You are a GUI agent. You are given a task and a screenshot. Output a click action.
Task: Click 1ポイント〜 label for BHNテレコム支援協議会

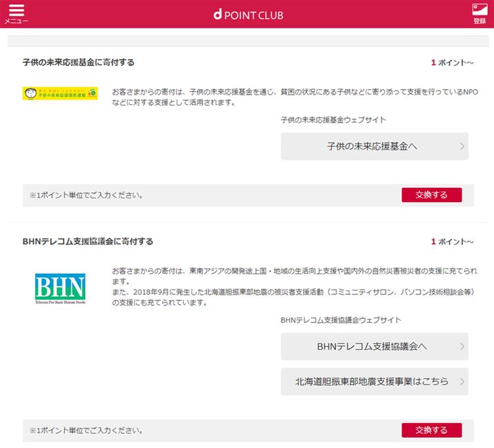point(453,242)
